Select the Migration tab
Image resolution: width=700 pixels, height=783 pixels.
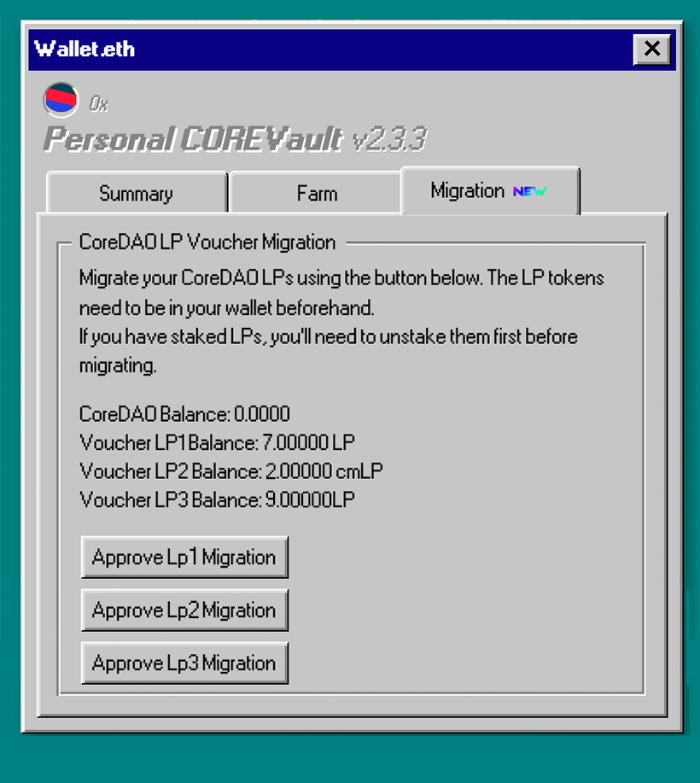(x=490, y=191)
